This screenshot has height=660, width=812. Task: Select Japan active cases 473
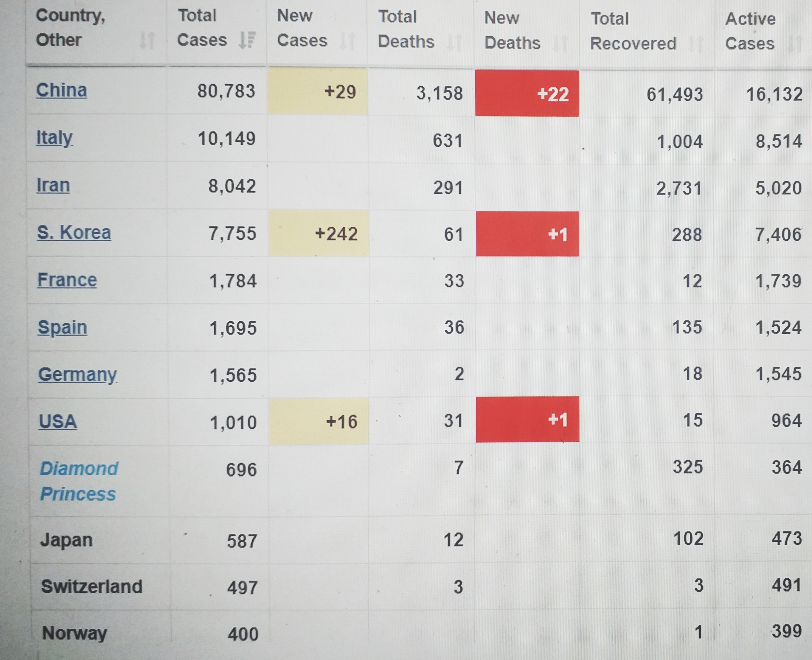787,539
